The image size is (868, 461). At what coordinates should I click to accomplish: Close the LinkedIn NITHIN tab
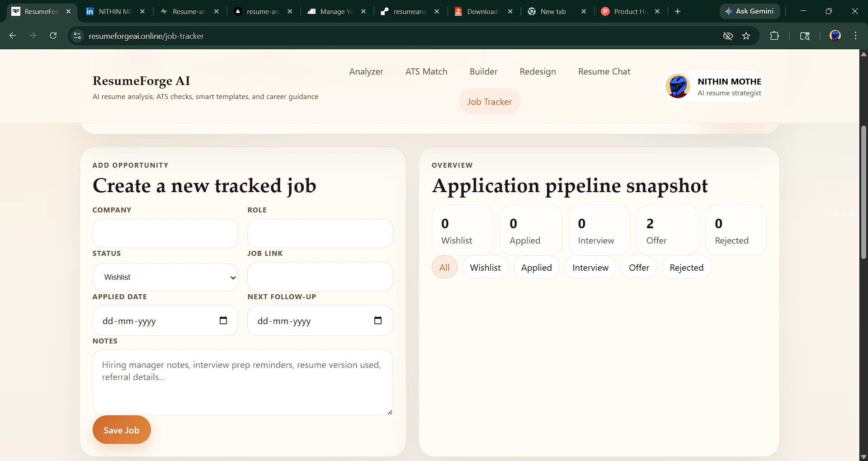coord(142,11)
